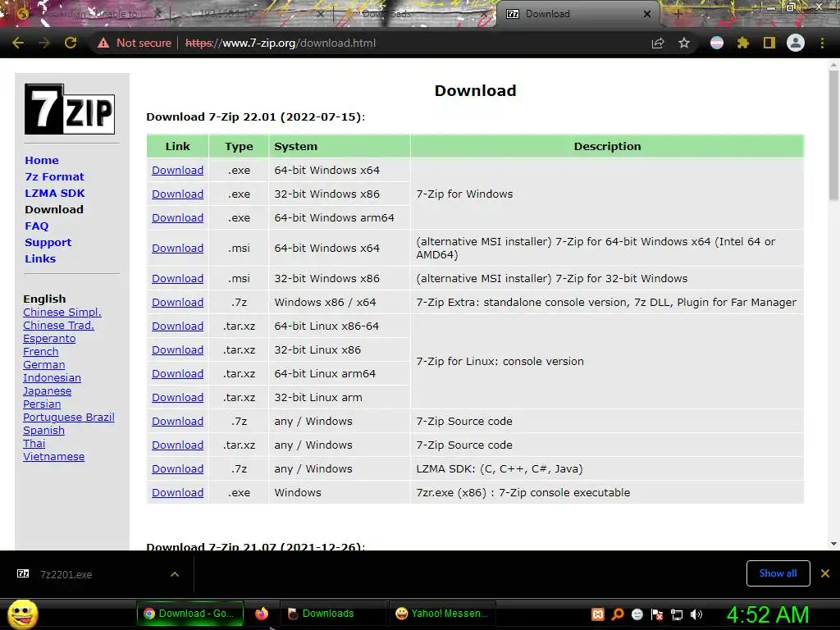Open Chrome's three-dot menu
This screenshot has width=840, height=630.
tap(822, 43)
